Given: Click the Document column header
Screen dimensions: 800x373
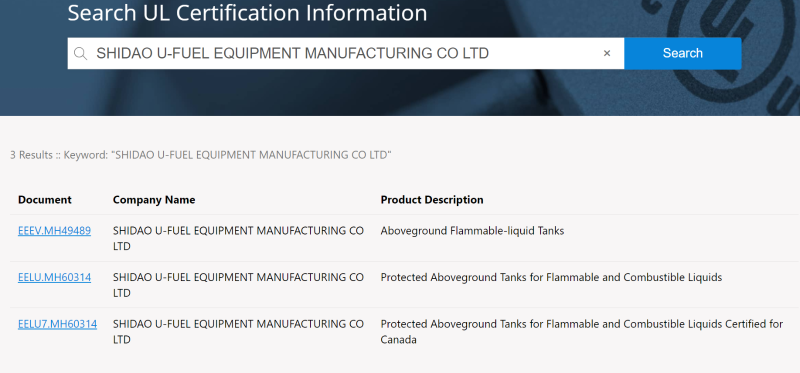Looking at the screenshot, I should pyautogui.click(x=45, y=200).
